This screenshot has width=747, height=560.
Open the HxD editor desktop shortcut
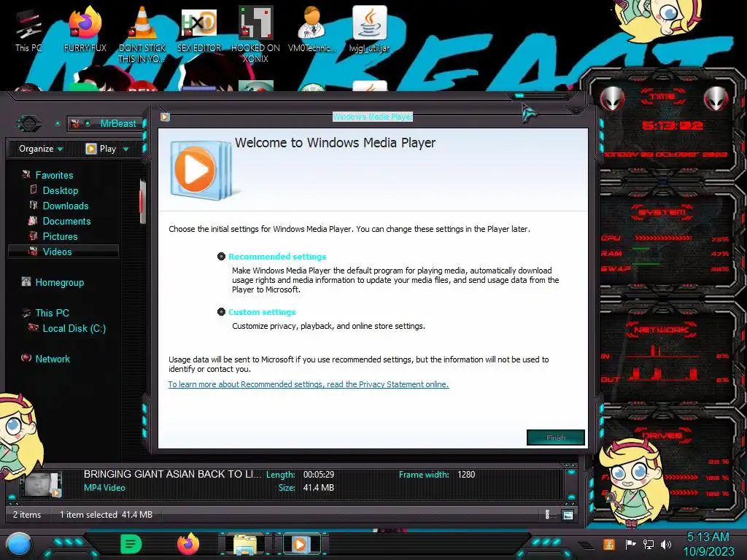[199, 29]
